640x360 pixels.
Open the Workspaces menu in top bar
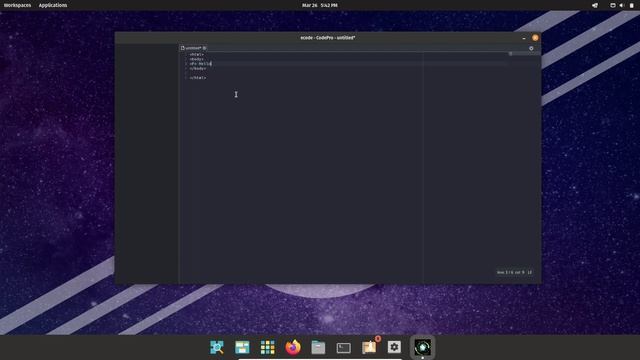point(17,5)
